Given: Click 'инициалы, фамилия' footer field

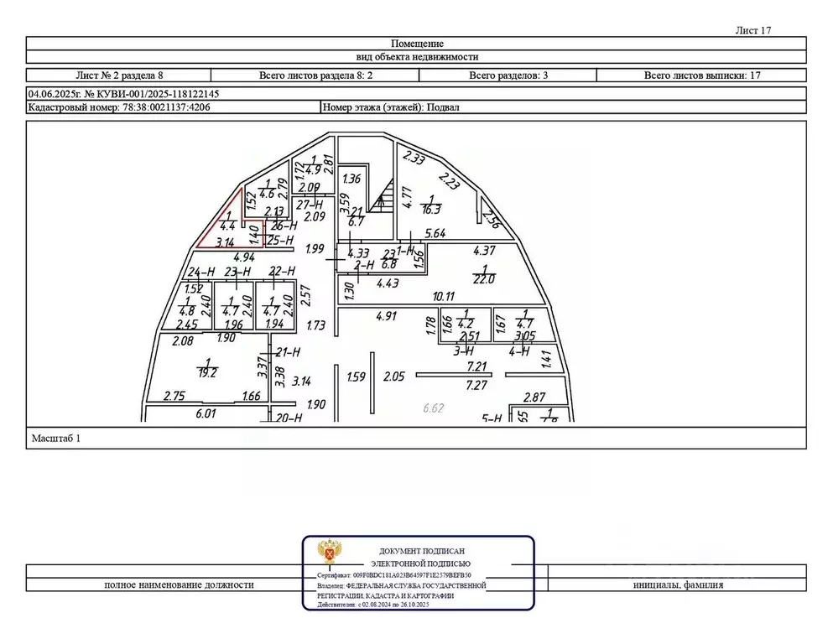Looking at the screenshot, I should click(x=678, y=585).
